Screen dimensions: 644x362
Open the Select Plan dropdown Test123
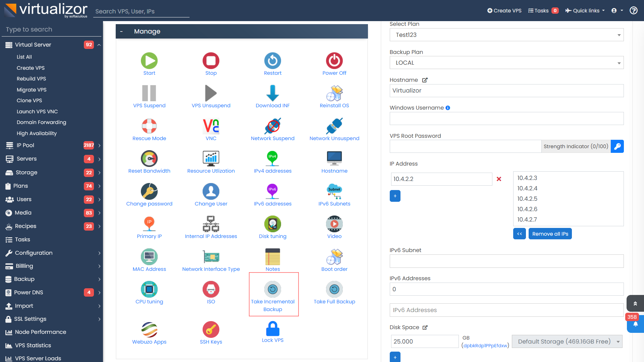[x=506, y=35]
